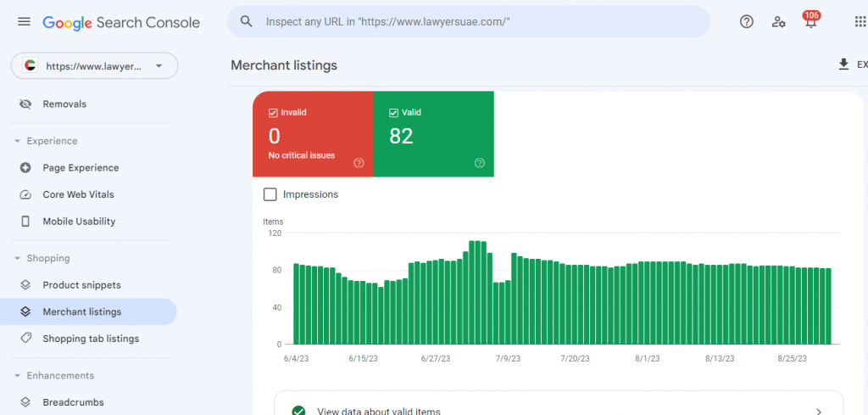The height and width of the screenshot is (415, 868).
Task: Click the help icon in Valid card
Action: (x=480, y=163)
